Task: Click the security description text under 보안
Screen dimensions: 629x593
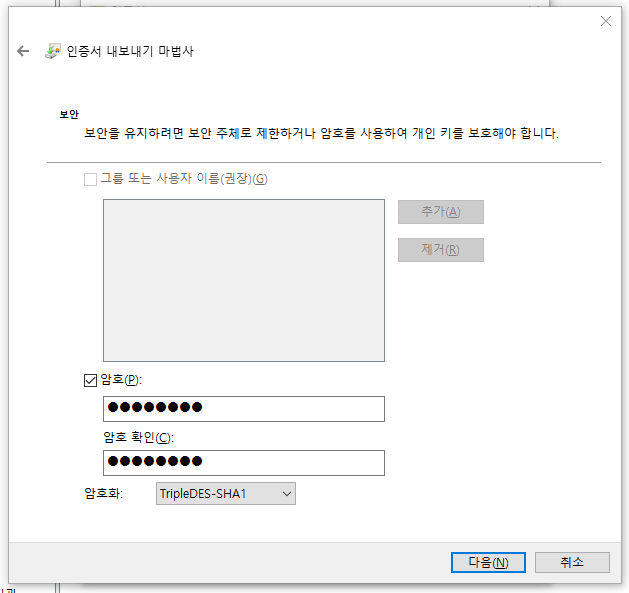Action: pos(320,133)
